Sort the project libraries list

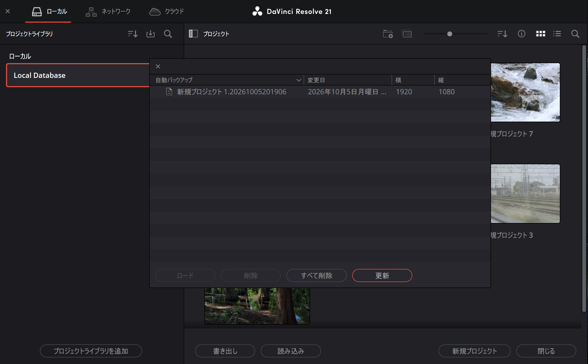tap(133, 34)
